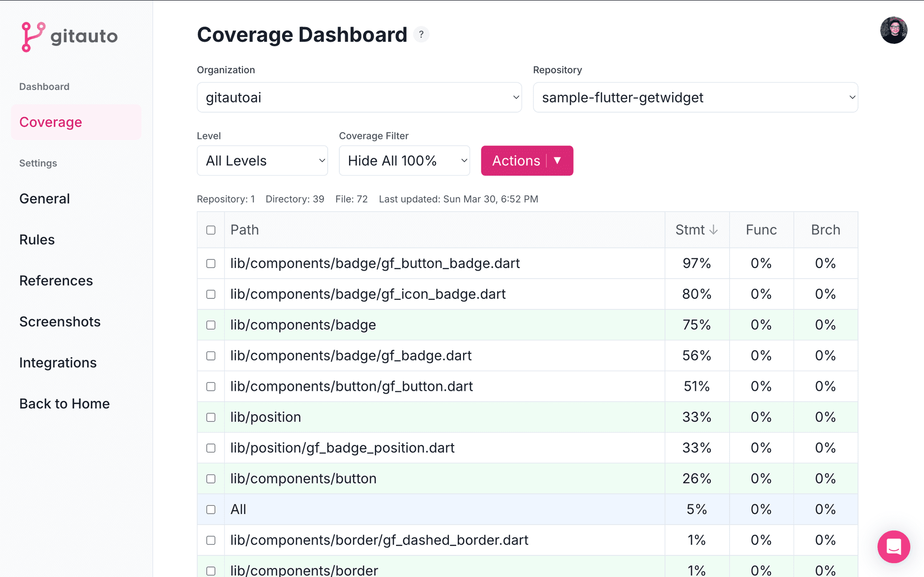The image size is (924, 577).
Task: Switch to the Dashboard section
Action: pyautogui.click(x=44, y=86)
